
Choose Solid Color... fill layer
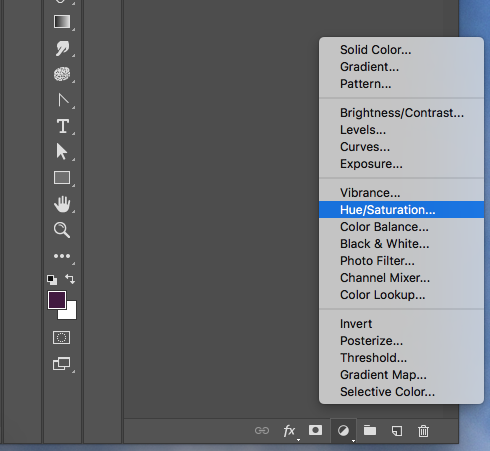pyautogui.click(x=401, y=50)
